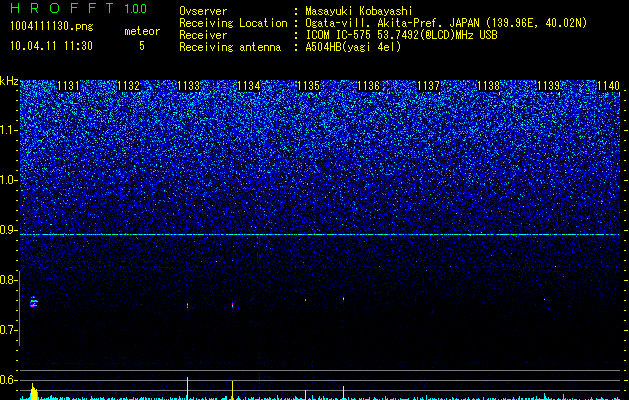Click the large meteor echo near 1130

pyautogui.click(x=34, y=302)
